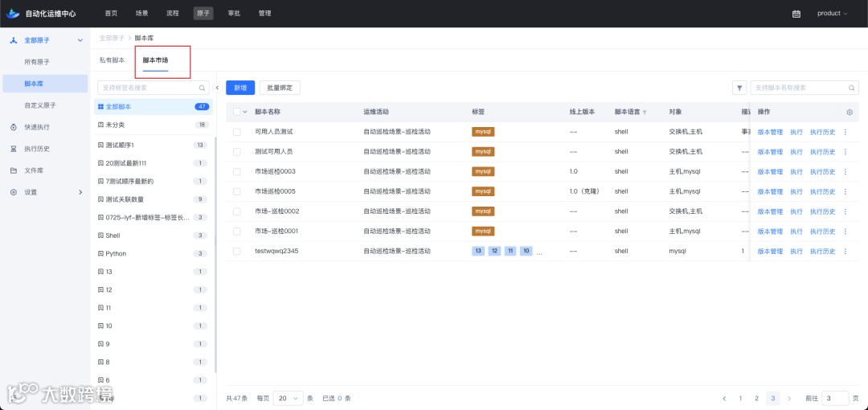Click the 脚本语言 column filter icon

645,113
